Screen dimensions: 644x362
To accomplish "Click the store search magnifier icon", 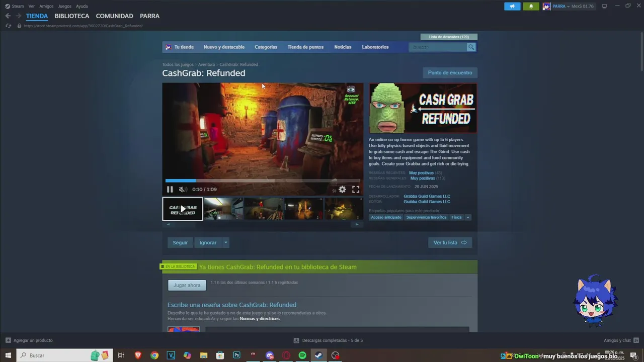I will [x=471, y=47].
